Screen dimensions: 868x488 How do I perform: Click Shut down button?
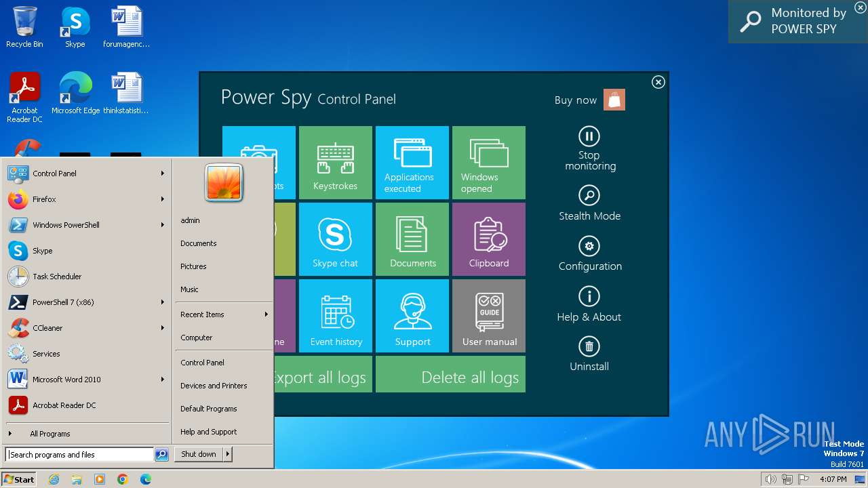pos(199,454)
